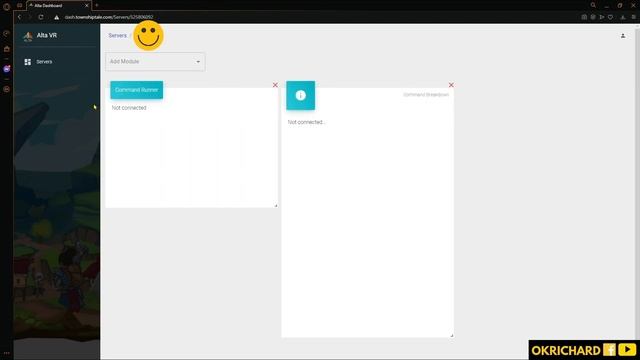Screen dimensions: 640x360
Task: Remove the Command Breakdown module
Action: (451, 85)
